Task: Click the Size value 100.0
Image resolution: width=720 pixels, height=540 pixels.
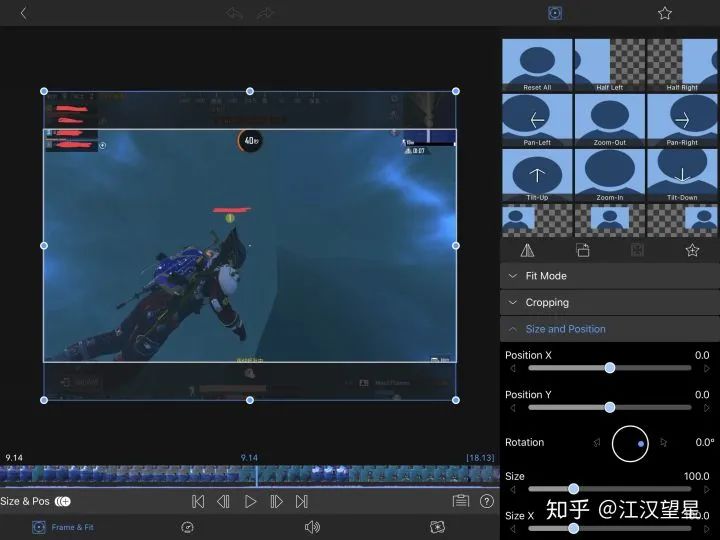Action: pos(697,477)
